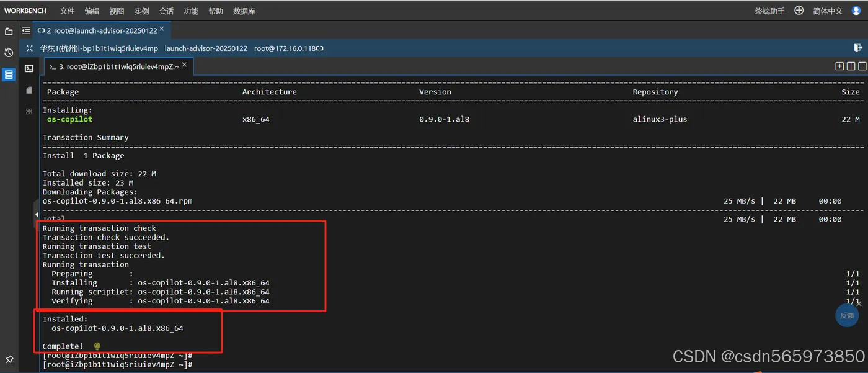
Task: Open the 反馈 feedback round button
Action: point(847,315)
